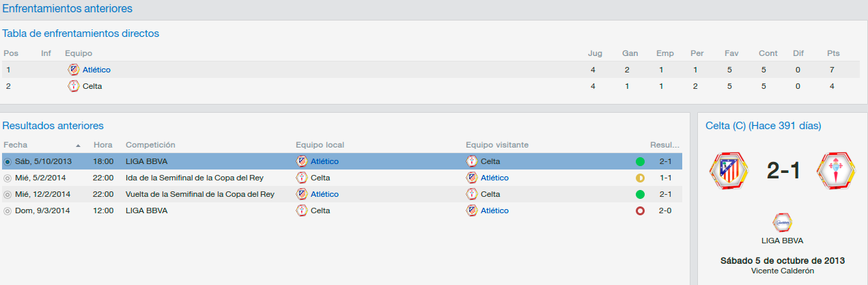Screen dimensions: 868x285
Task: Open the Atlético team link in the standings table
Action: point(96,70)
